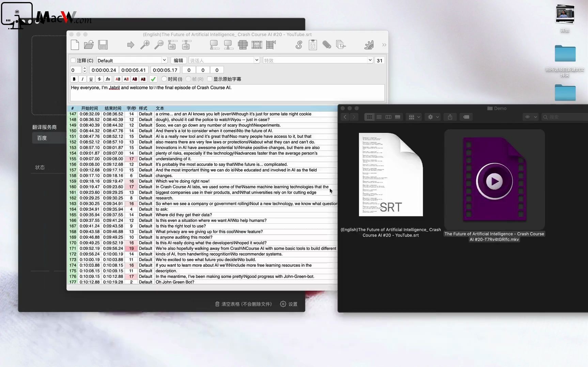This screenshot has width=588, height=367.
Task: Click subtitle row 177 "Oh John Green Bot?"
Action: tap(202, 282)
